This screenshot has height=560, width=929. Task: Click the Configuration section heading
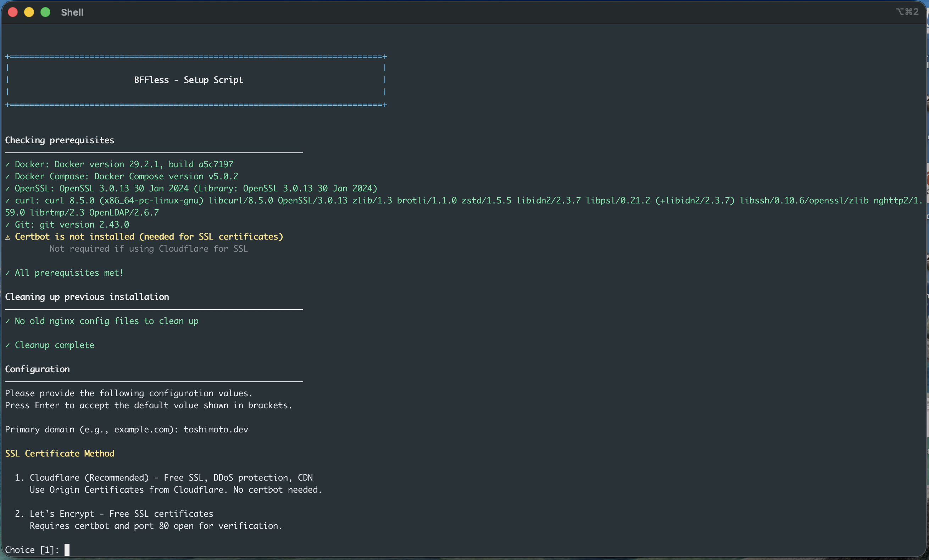(x=37, y=369)
